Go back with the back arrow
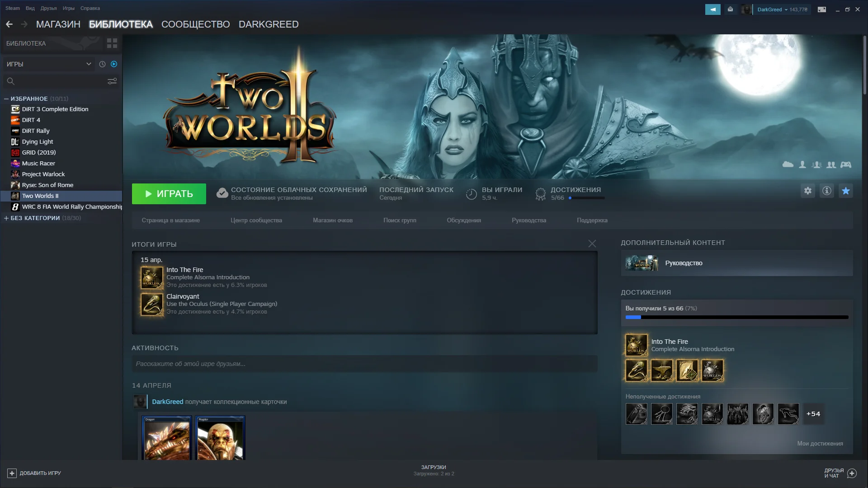This screenshot has width=868, height=488. tap(9, 24)
